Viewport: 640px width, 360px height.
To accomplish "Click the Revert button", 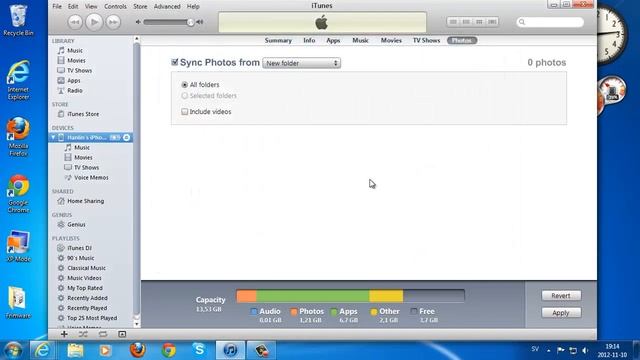I will click(x=561, y=296).
